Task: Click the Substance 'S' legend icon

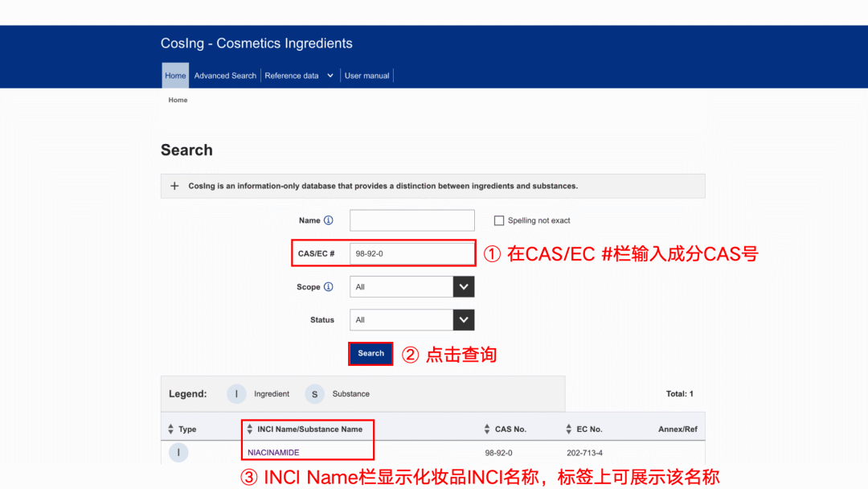Action: click(x=314, y=393)
